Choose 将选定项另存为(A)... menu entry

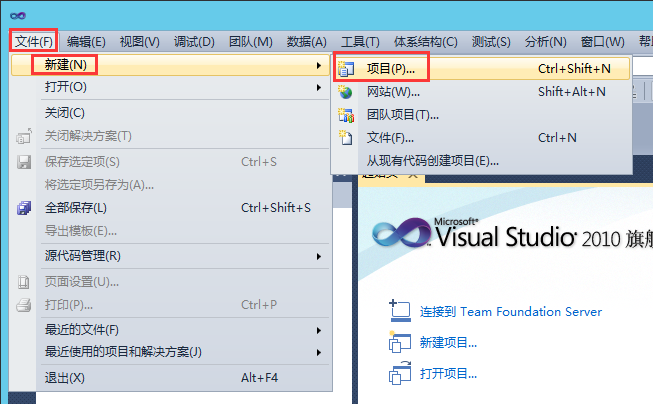click(x=170, y=185)
